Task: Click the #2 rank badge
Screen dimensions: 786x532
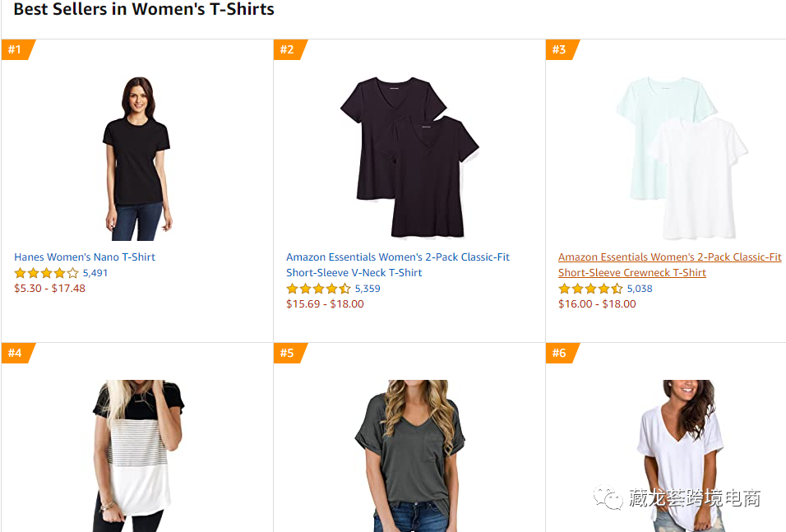Action: [288, 50]
